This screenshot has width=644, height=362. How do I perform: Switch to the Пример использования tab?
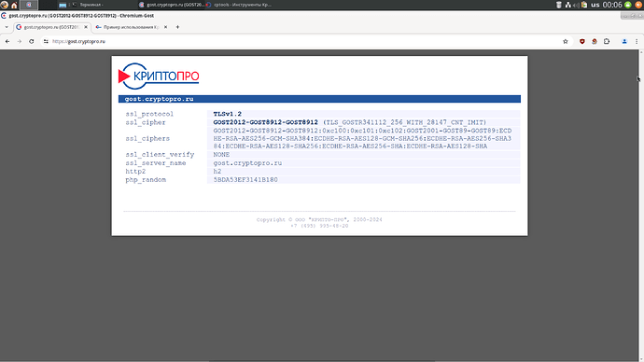[132, 27]
